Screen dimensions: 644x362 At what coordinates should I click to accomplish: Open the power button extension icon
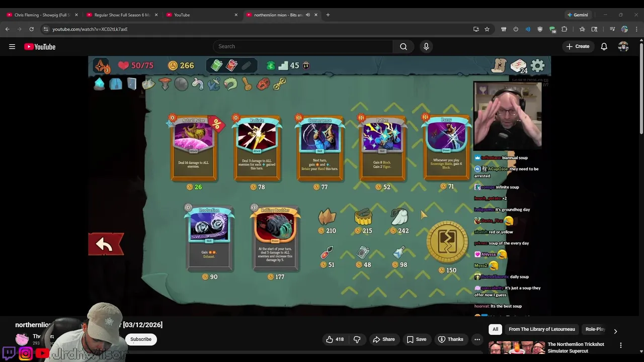tap(516, 29)
